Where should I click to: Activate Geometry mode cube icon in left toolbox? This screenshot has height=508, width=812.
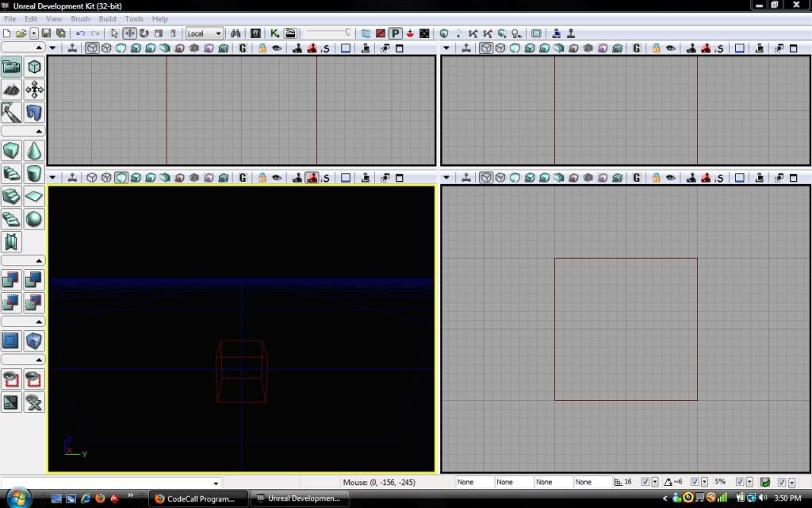click(34, 67)
